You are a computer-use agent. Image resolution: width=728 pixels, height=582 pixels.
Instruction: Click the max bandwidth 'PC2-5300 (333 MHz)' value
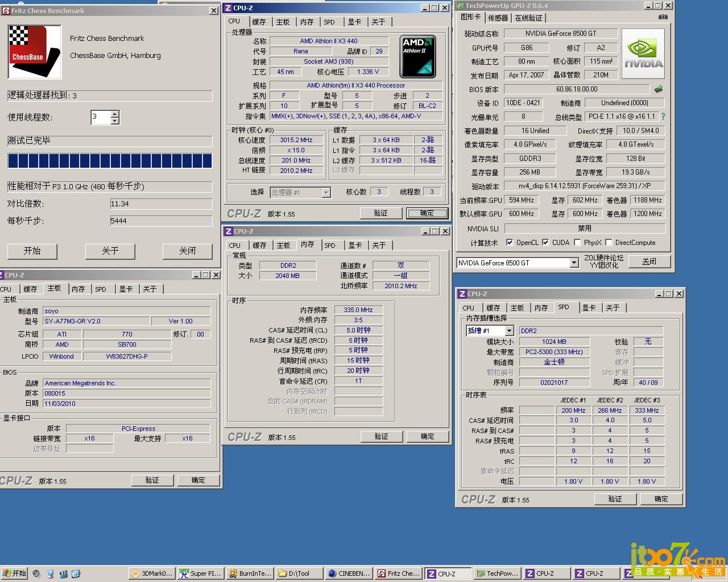(554, 352)
